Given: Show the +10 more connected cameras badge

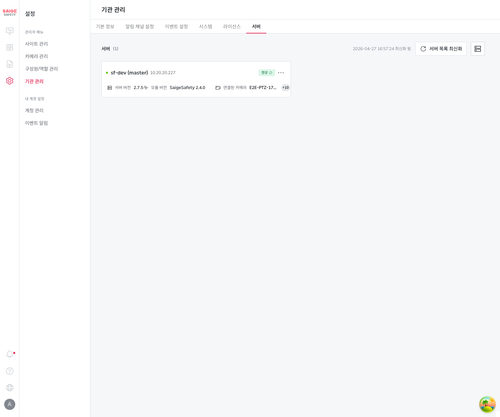Looking at the screenshot, I should 285,88.
